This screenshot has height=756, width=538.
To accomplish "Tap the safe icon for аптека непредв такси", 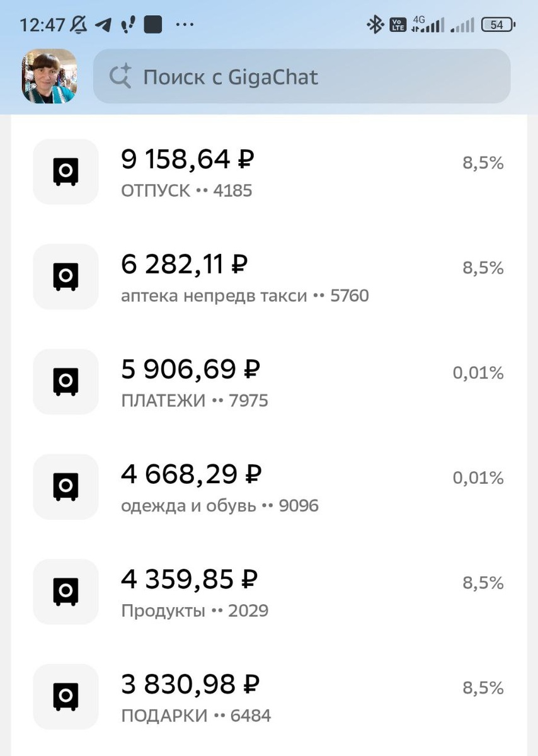I will pos(66,277).
